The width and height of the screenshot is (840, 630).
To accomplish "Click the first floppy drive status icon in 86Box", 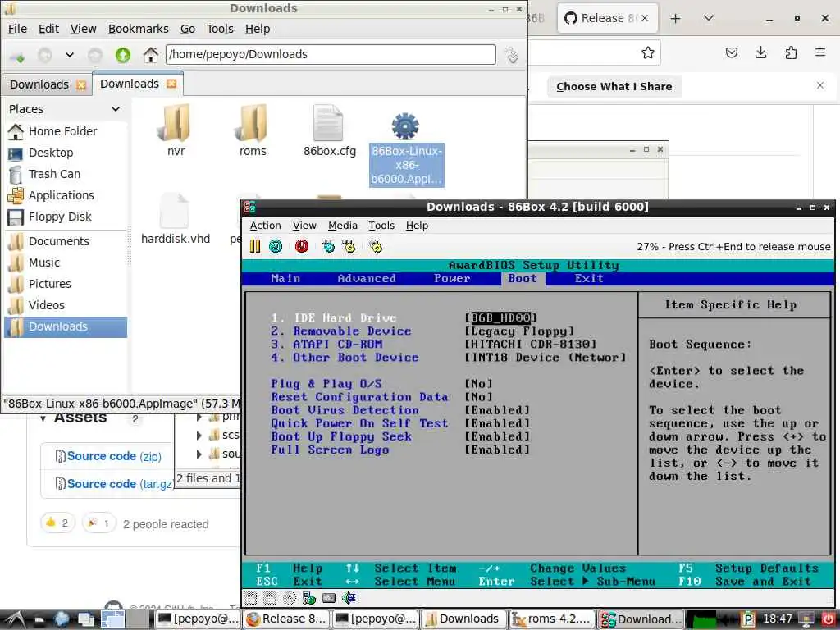I will pos(250,598).
